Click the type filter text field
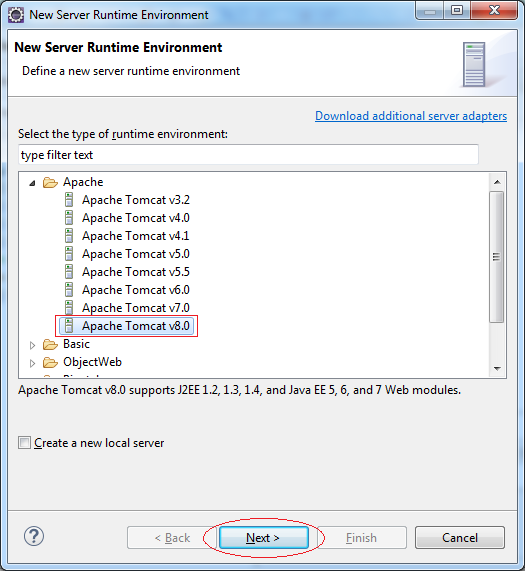 coord(248,155)
